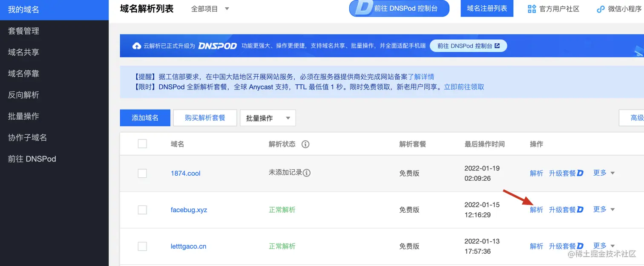
Task: Expand 更多 menu for letttgaco.cn
Action: click(604, 246)
